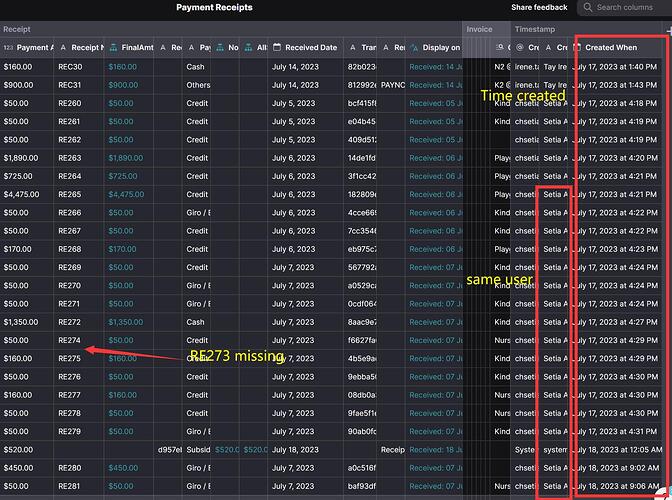The height and width of the screenshot is (500, 672).
Task: Click the $450.00 cell in FinalAmt column
Action: tap(129, 468)
